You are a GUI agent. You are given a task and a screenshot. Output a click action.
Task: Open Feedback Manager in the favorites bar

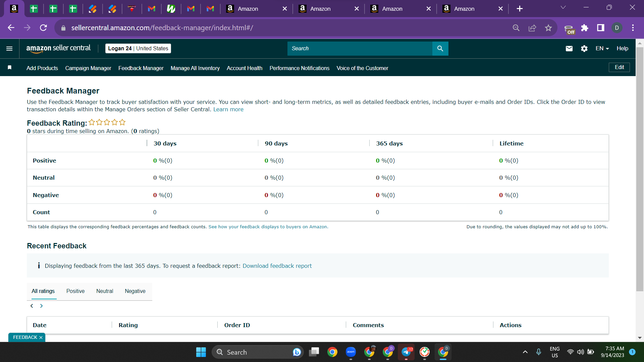(141, 68)
